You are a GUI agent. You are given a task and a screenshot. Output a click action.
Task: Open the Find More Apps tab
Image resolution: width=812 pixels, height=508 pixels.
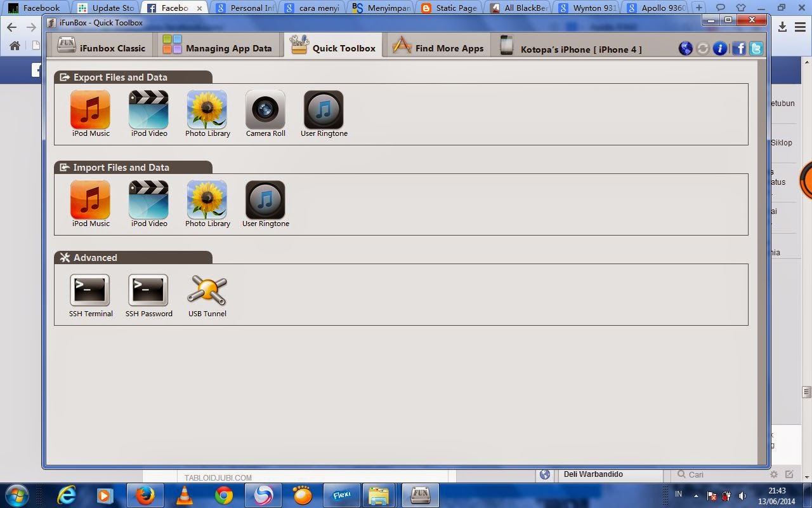pos(438,45)
